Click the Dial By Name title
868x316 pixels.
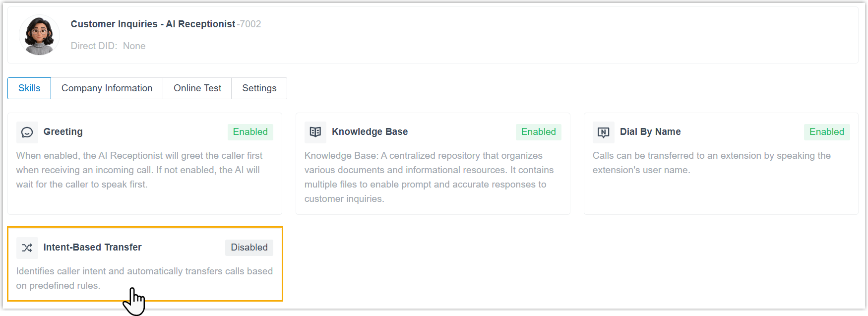pos(650,132)
